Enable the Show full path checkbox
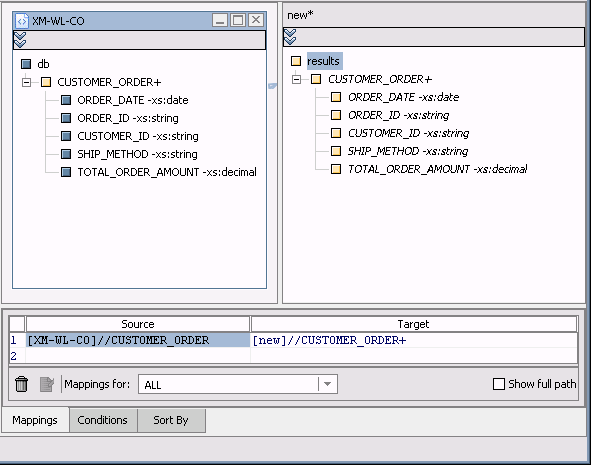 [499, 384]
